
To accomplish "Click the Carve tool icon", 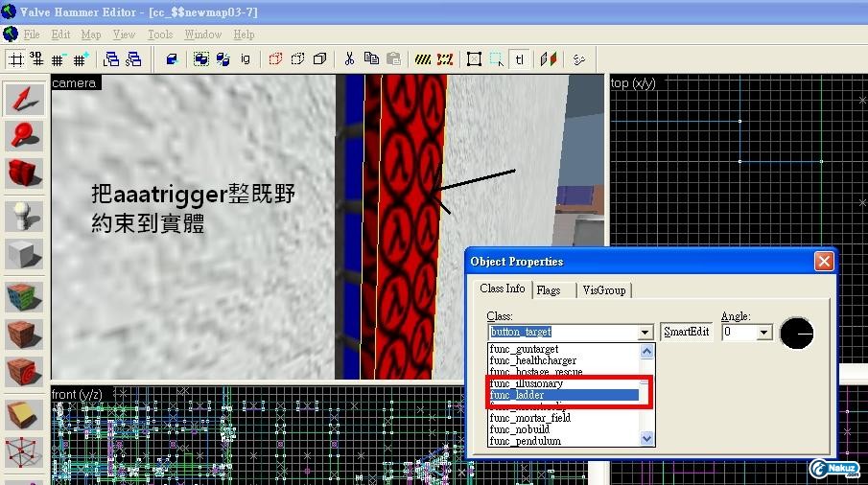I will point(172,59).
